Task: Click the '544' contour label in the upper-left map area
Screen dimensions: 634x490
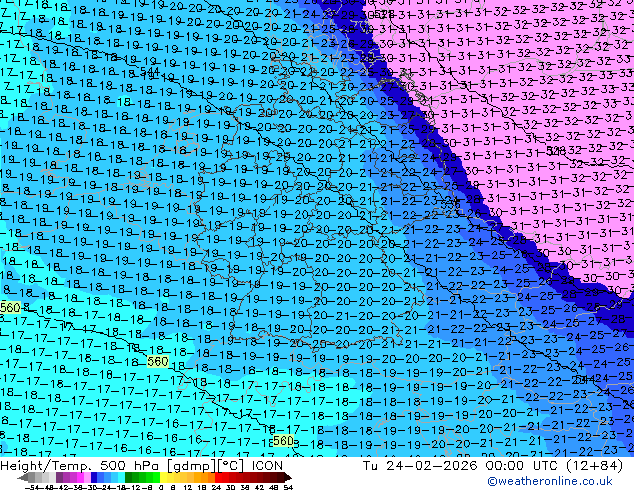Action: point(150,71)
